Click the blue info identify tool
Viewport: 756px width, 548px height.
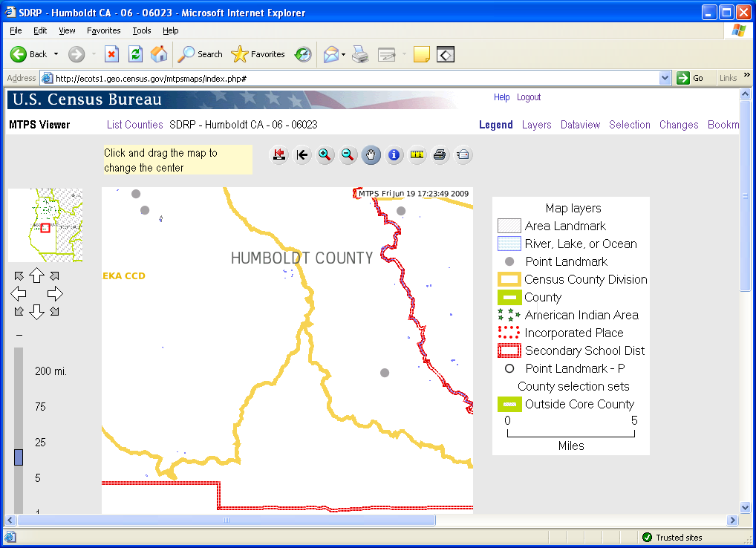coord(394,154)
